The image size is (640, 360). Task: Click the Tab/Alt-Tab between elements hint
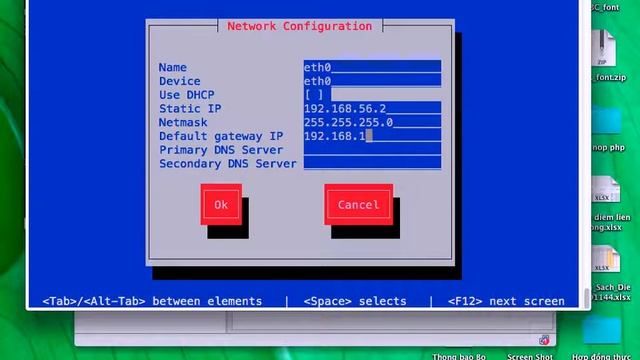152,301
